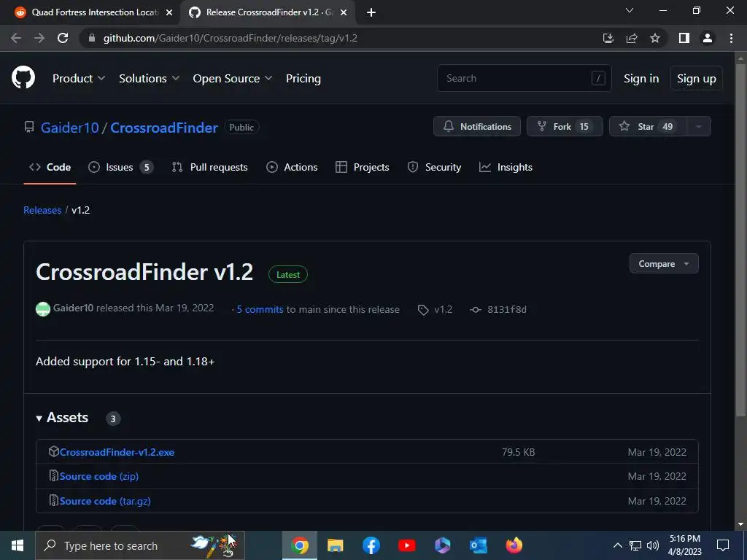Image resolution: width=747 pixels, height=560 pixels.
Task: Open the Projects tab
Action: pyautogui.click(x=362, y=167)
